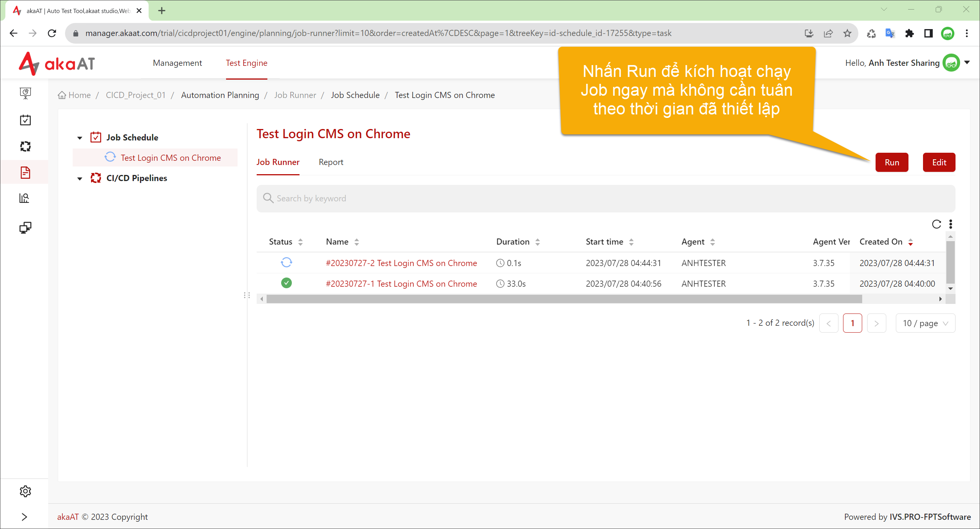This screenshot has height=529, width=980.
Task: Open settings gear in the sidebar
Action: coord(25,491)
